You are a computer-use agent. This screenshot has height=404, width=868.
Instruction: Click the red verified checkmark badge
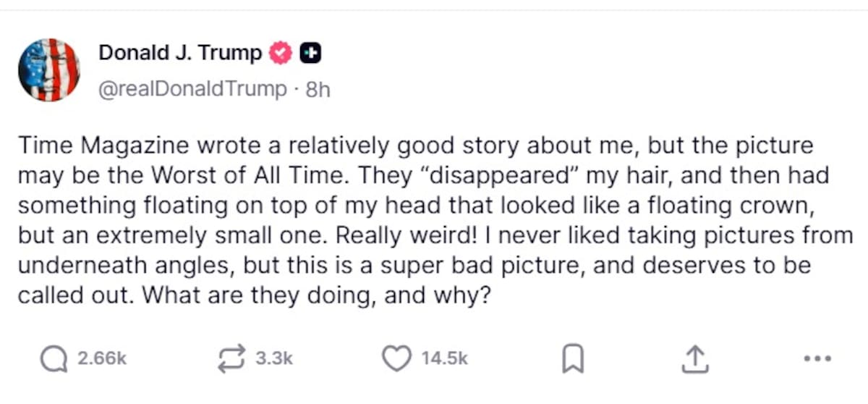[x=280, y=54]
